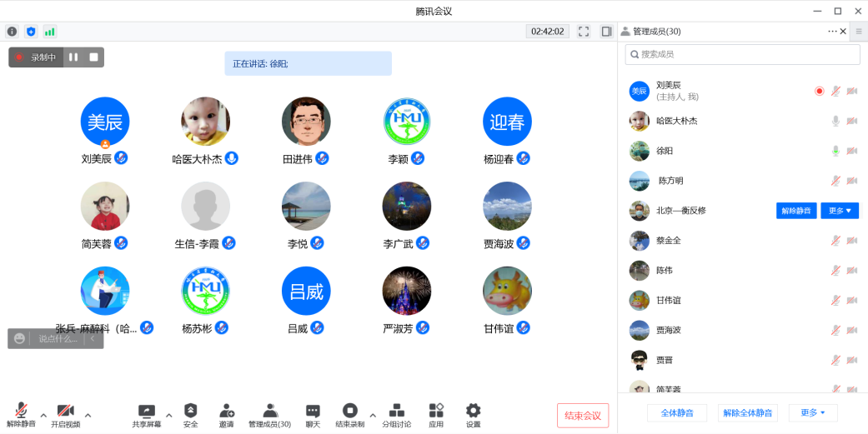Toggle 开启视频 camera button

(x=65, y=411)
